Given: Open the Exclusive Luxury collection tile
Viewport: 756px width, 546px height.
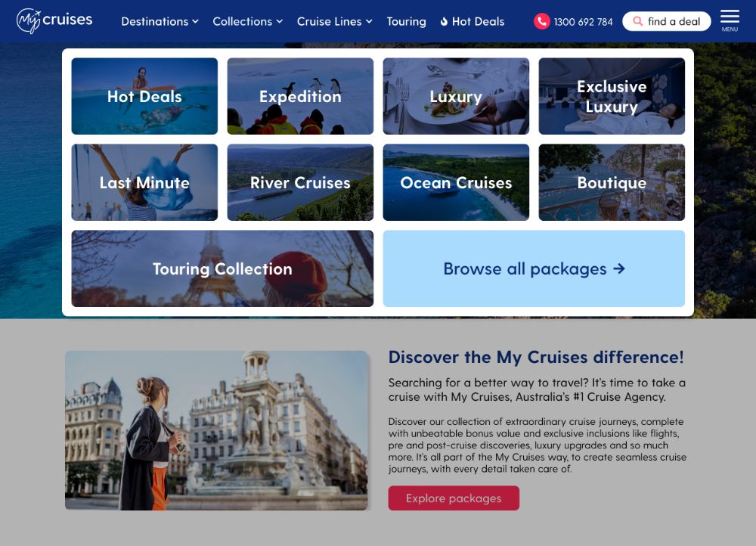Looking at the screenshot, I should (x=612, y=96).
